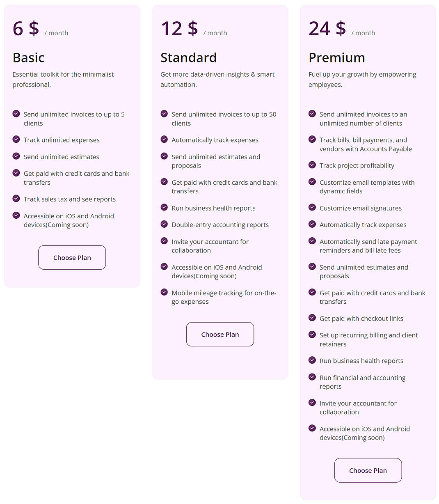Click the checkmark beside 'Mobile mileage tracking' feature
Image resolution: width=439 pixels, height=504 pixels.
164,292
